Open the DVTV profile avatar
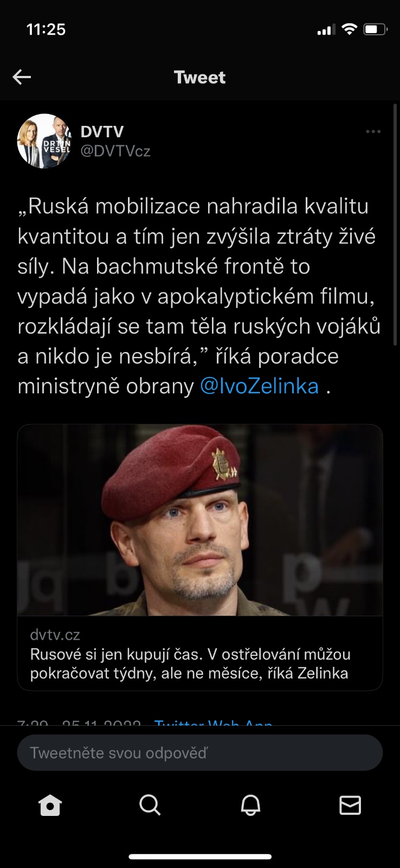 [44, 141]
